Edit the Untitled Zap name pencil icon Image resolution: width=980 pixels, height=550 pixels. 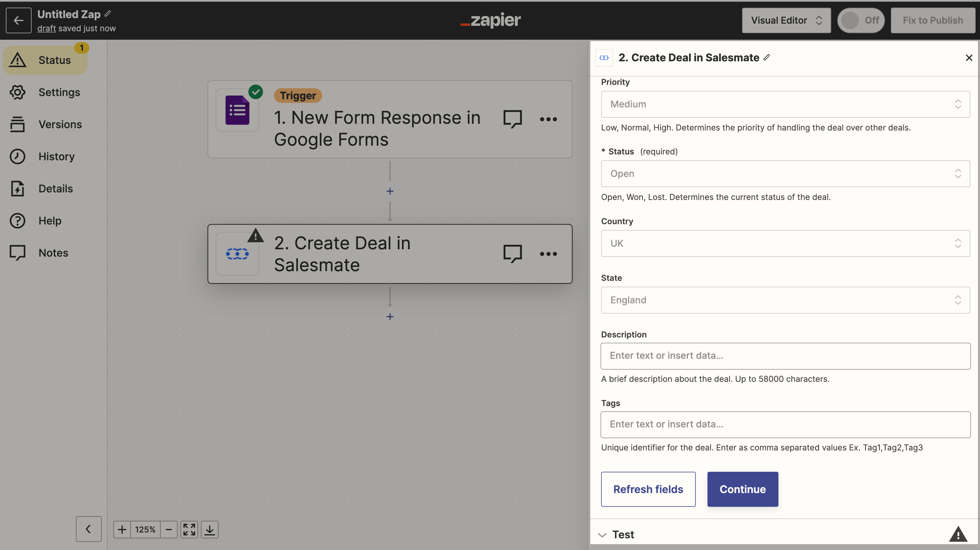tap(108, 14)
